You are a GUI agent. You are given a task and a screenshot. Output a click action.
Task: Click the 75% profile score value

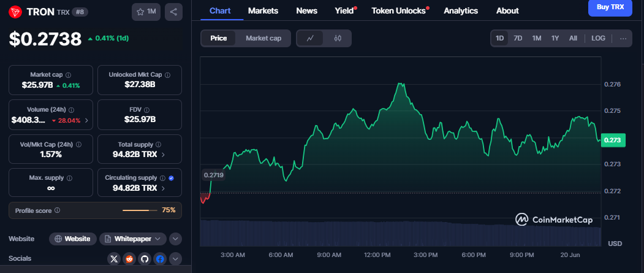[x=169, y=210]
